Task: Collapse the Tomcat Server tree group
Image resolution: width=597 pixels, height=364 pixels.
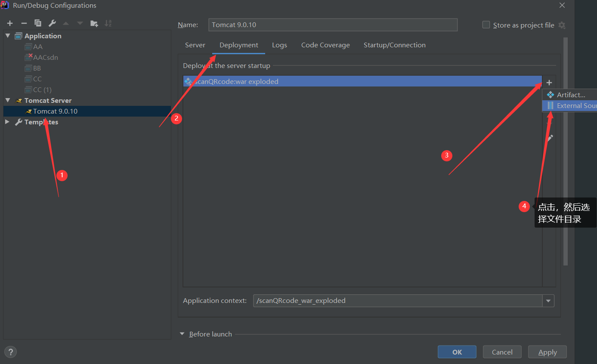Action: click(x=8, y=101)
